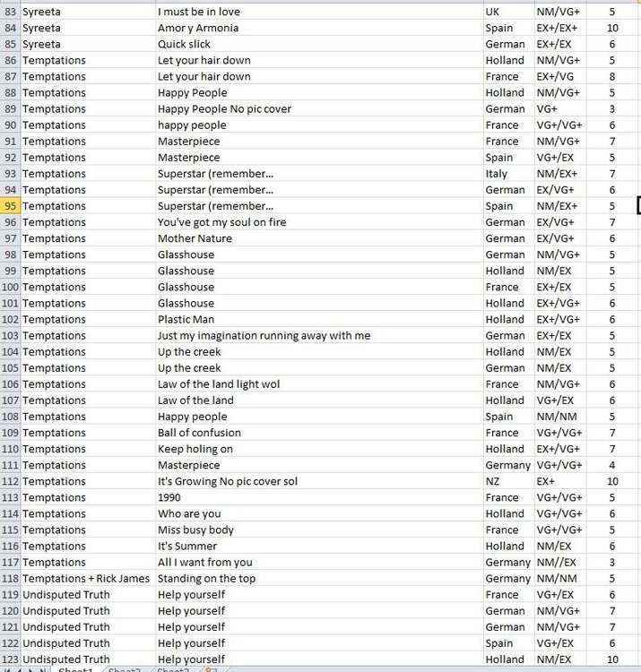Select price 10 in row 84
641x672 pixels.
coord(612,28)
